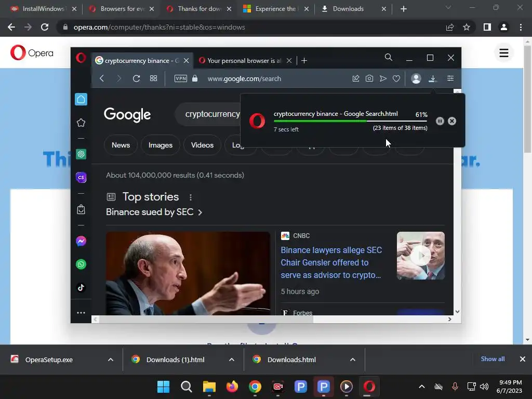Click Show all downloads
Viewport: 532px width, 399px height.
(x=493, y=359)
